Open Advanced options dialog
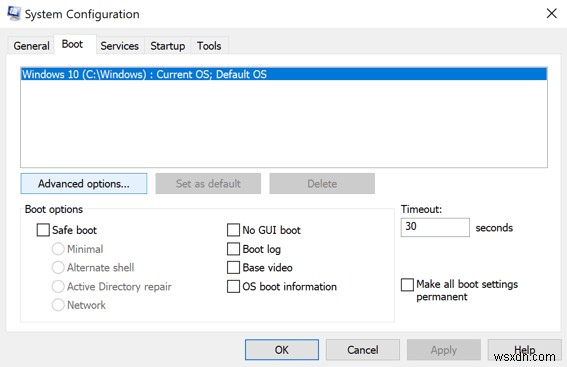 84,184
